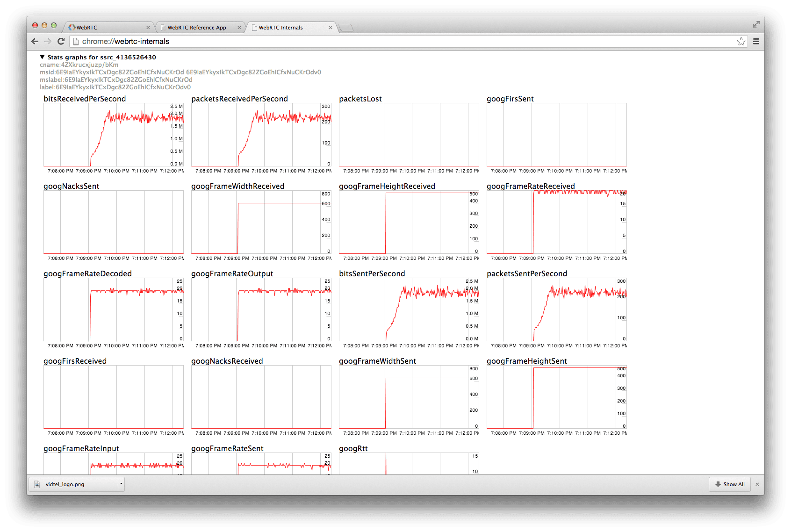The image size is (791, 532).
Task: Click the bookmark star icon
Action: [741, 41]
